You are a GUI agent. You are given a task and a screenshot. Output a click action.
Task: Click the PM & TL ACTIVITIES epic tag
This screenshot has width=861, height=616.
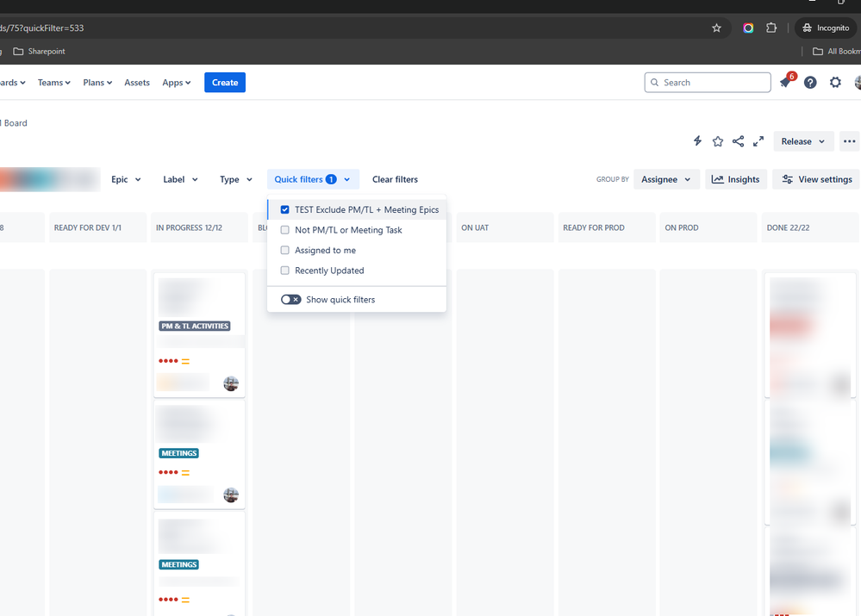(x=195, y=327)
